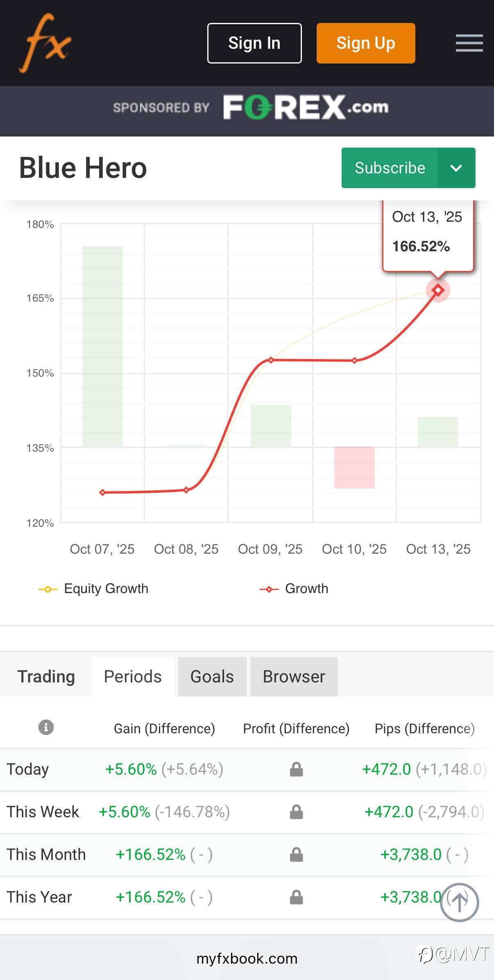
Task: Expand the Subscribe dropdown arrow
Action: click(456, 168)
